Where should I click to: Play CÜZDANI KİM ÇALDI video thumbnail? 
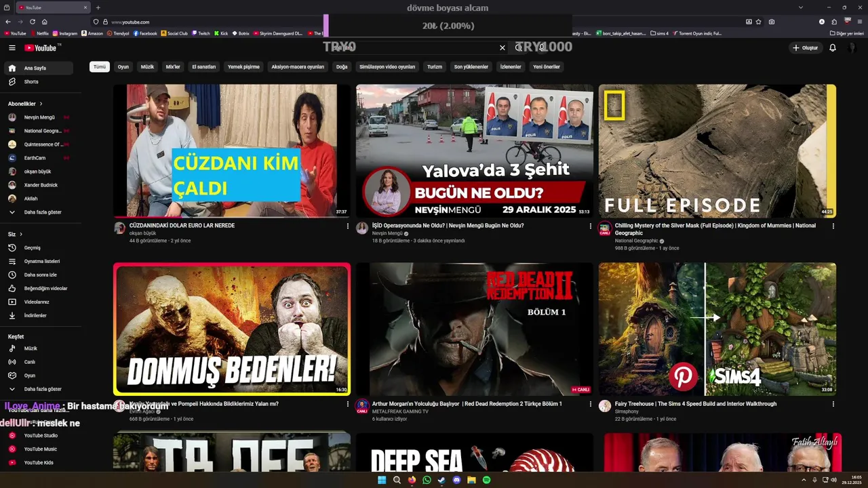(x=232, y=150)
